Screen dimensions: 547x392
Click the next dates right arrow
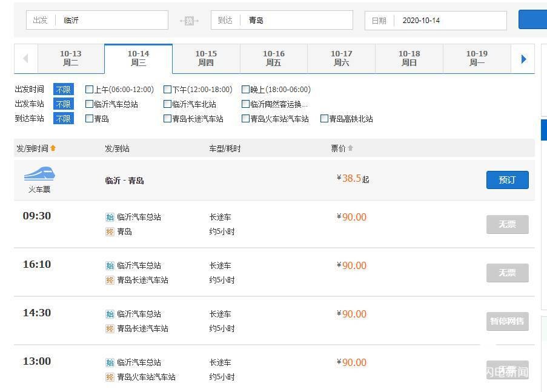point(523,59)
